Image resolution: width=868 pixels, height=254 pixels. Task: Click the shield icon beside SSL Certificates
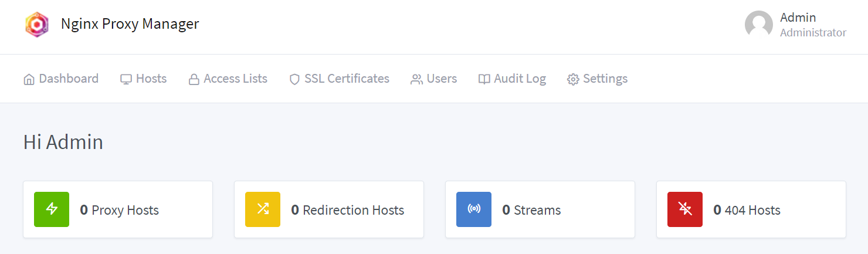tap(294, 79)
